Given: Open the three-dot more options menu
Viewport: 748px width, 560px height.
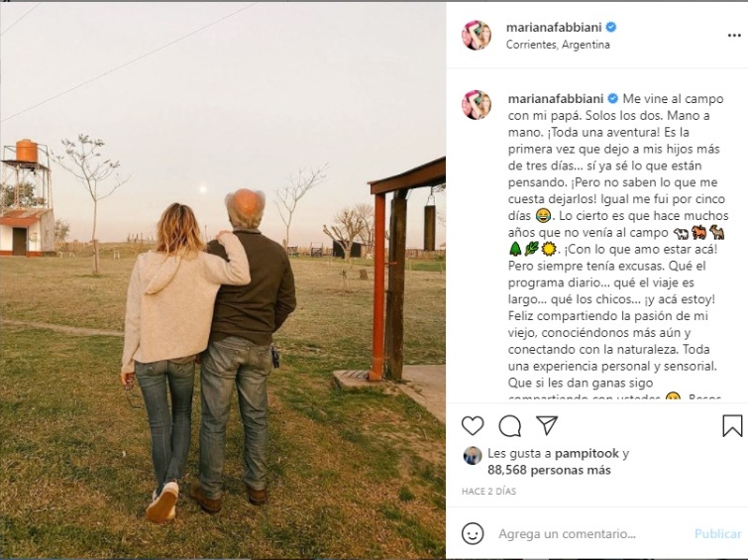Looking at the screenshot, I should [x=734, y=36].
